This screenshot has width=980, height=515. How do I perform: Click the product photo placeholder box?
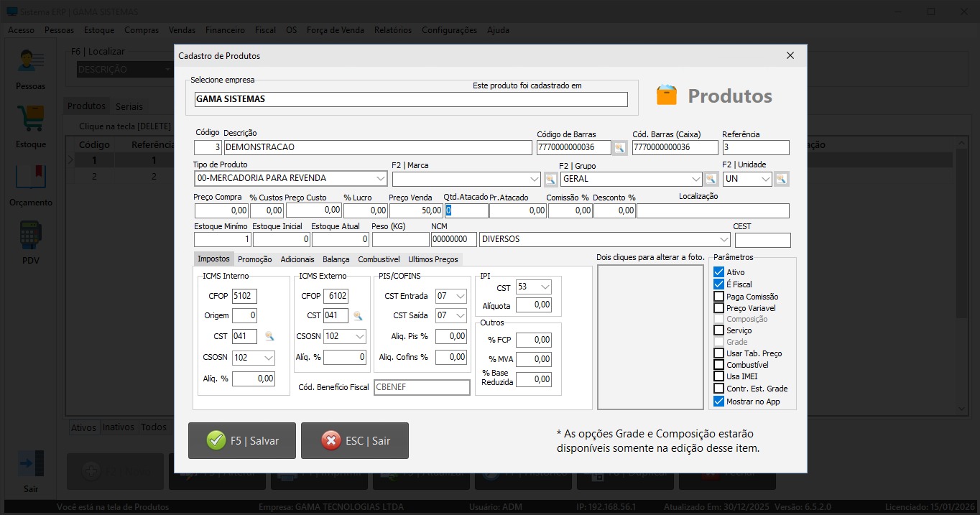coord(650,337)
